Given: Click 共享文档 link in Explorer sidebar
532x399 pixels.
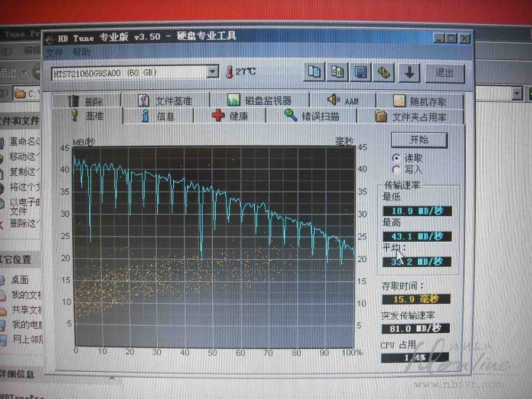Looking at the screenshot, I should (27, 310).
